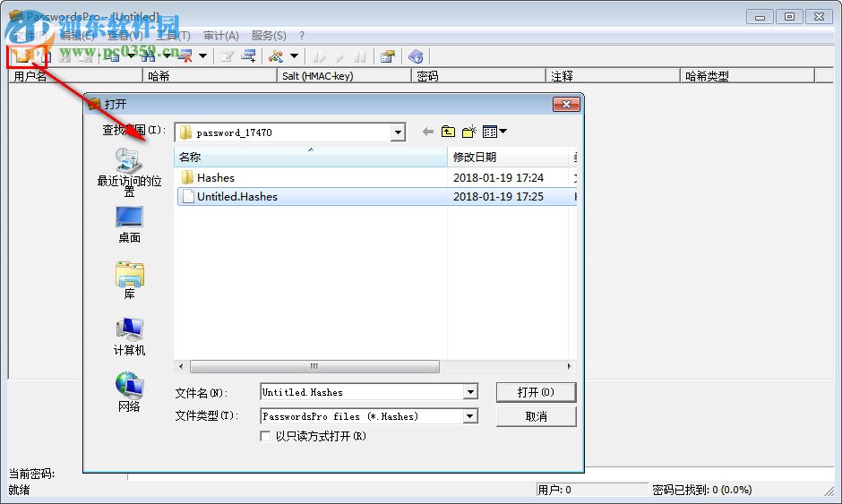Click the resume attack icon
Screen dimensions: 842x504
[x=339, y=56]
